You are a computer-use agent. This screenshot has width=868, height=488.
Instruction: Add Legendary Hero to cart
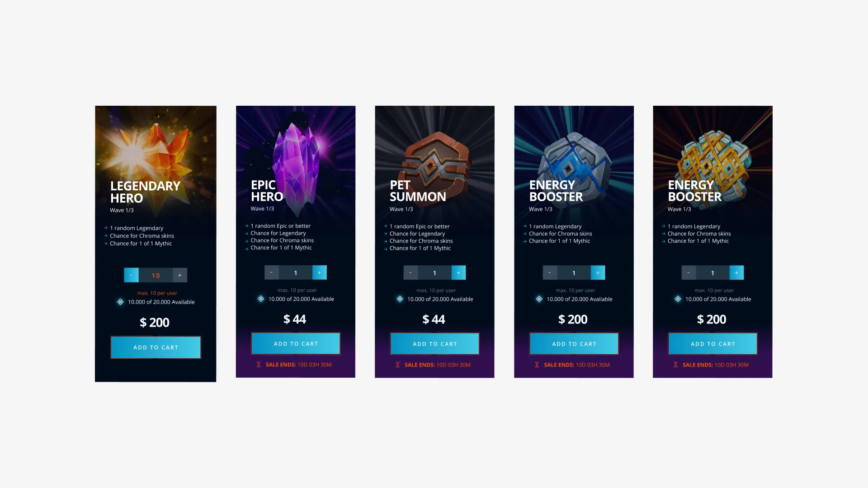[156, 347]
